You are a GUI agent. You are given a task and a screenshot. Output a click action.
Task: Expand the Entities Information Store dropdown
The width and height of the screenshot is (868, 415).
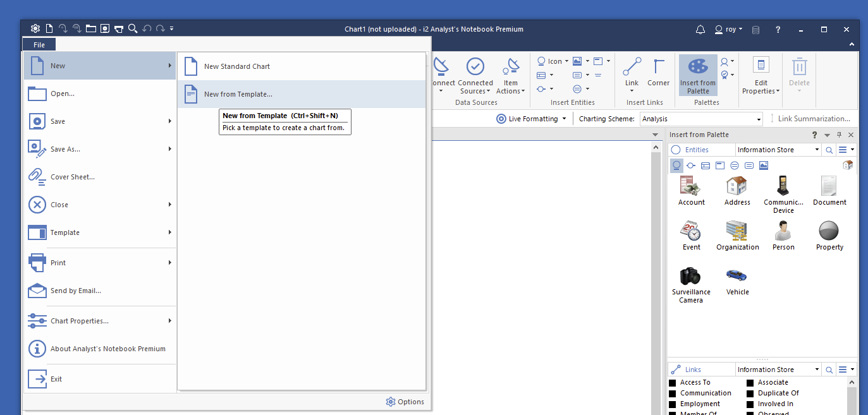[x=817, y=150]
